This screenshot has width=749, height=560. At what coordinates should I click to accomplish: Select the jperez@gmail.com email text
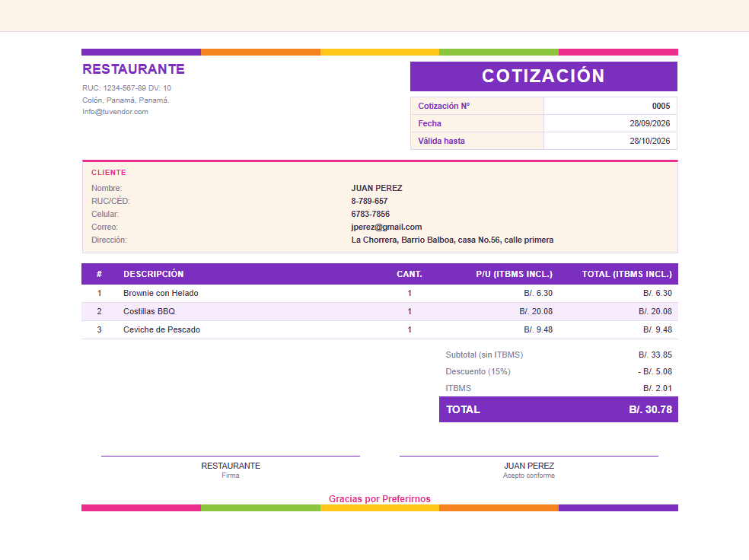387,227
